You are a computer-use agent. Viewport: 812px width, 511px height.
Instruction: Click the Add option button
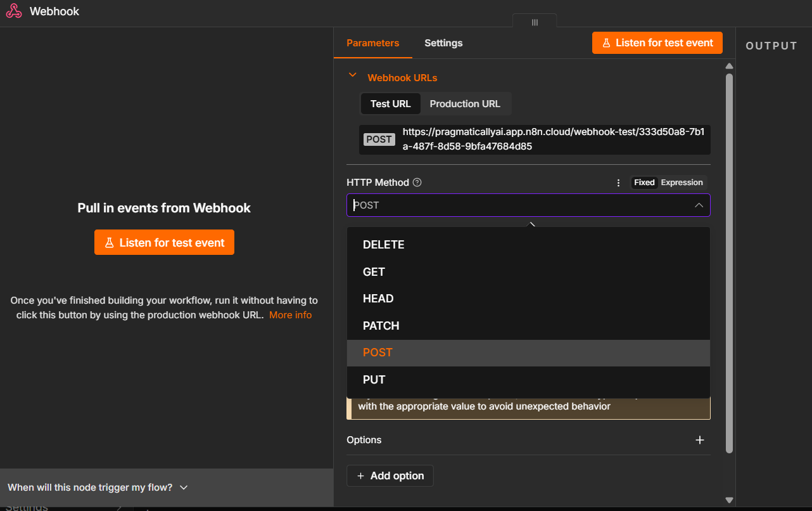coord(390,476)
